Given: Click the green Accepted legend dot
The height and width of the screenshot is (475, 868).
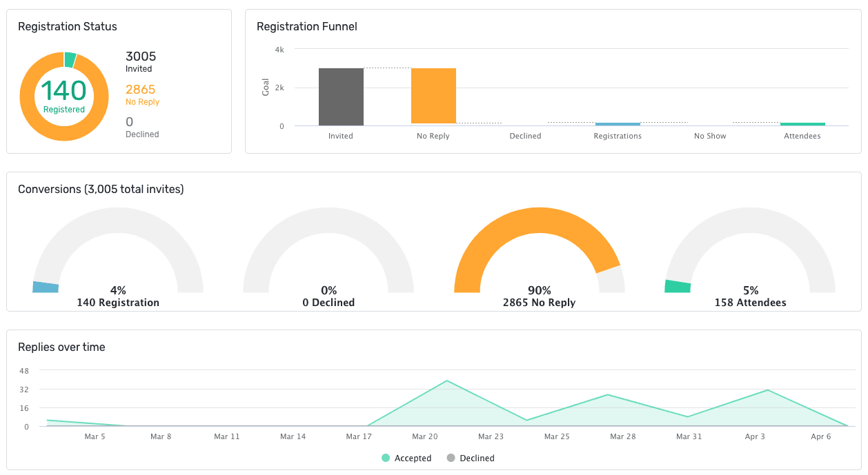Looking at the screenshot, I should 386,458.
